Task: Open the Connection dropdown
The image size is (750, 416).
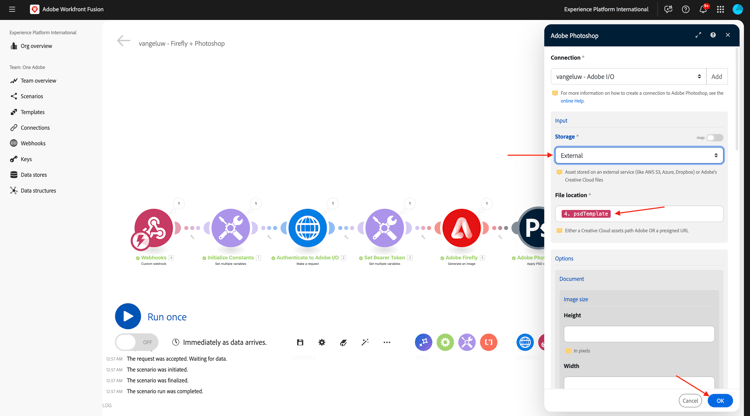Action: 628,77
